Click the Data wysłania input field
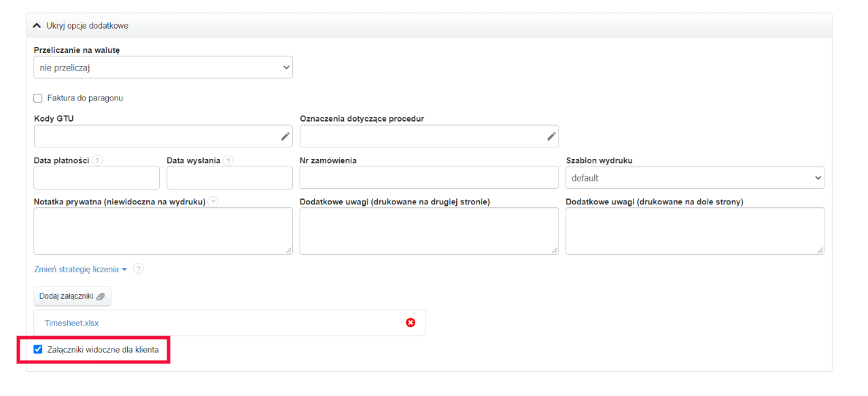The height and width of the screenshot is (396, 868). pos(229,178)
